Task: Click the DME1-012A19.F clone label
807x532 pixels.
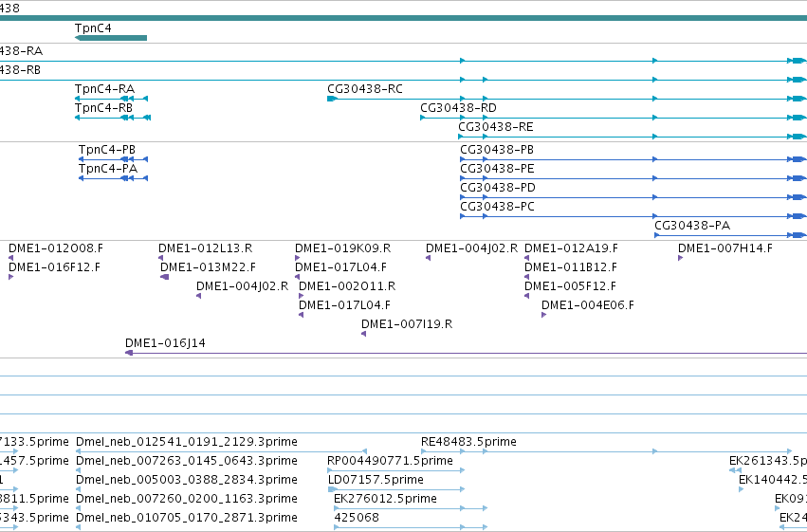Action: coord(571,248)
